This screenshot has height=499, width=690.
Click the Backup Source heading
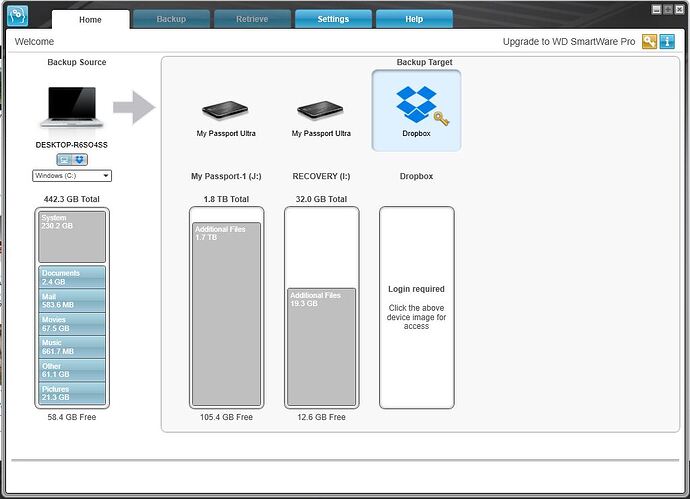77,62
